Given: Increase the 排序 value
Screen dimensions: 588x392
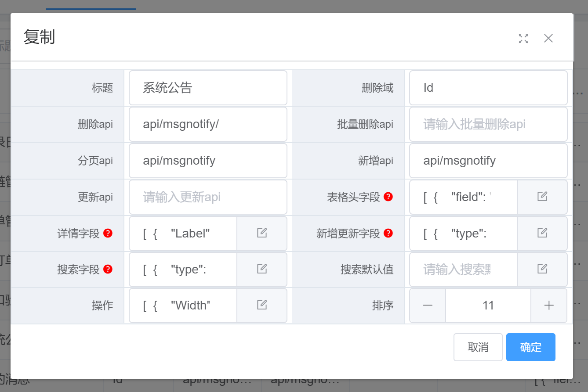Looking at the screenshot, I should pos(549,305).
